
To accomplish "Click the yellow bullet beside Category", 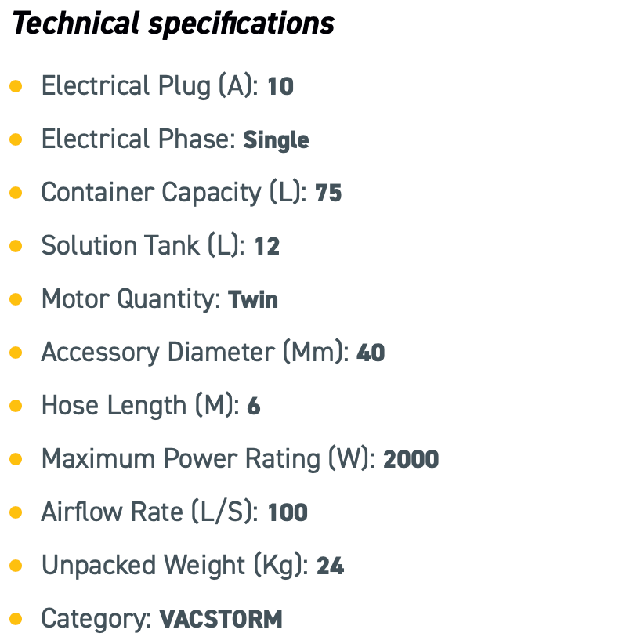I will click(16, 619).
